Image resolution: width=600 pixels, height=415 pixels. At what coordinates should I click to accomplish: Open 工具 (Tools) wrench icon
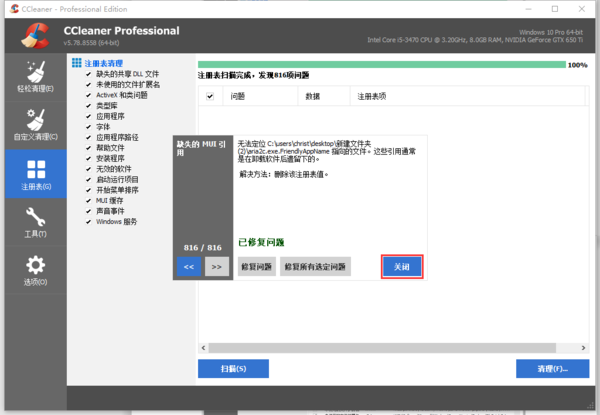coord(34,218)
